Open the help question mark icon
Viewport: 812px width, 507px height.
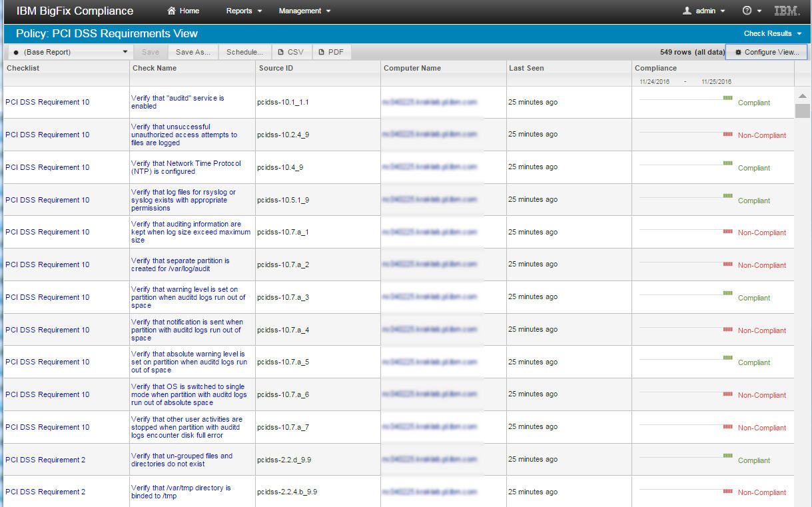(747, 11)
